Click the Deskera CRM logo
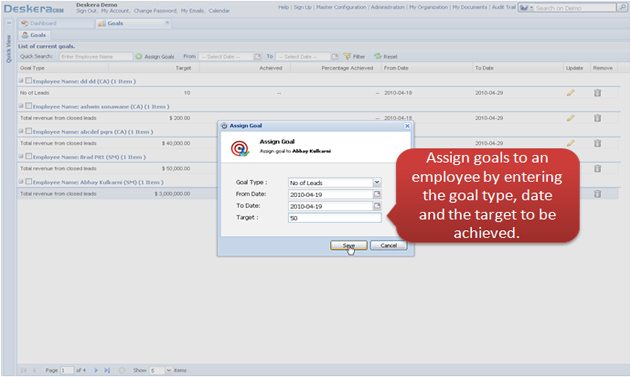Image resolution: width=631 pixels, height=377 pixels. (x=33, y=9)
